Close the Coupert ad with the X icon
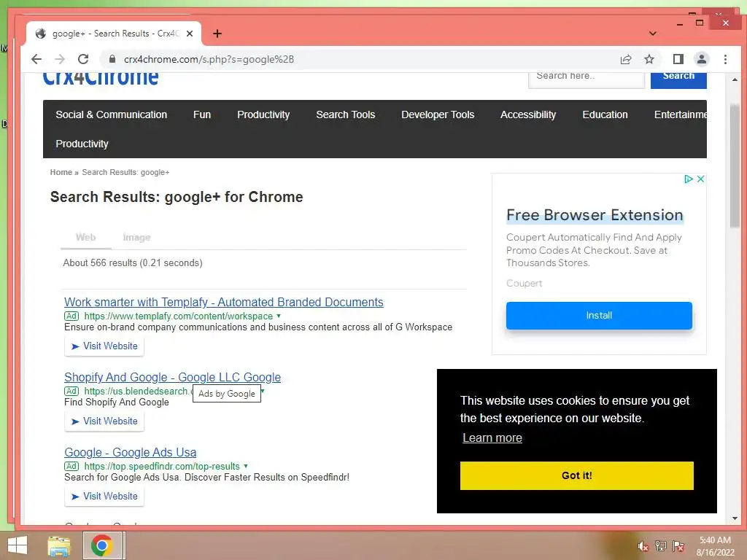Image resolution: width=747 pixels, height=560 pixels. pyautogui.click(x=700, y=179)
